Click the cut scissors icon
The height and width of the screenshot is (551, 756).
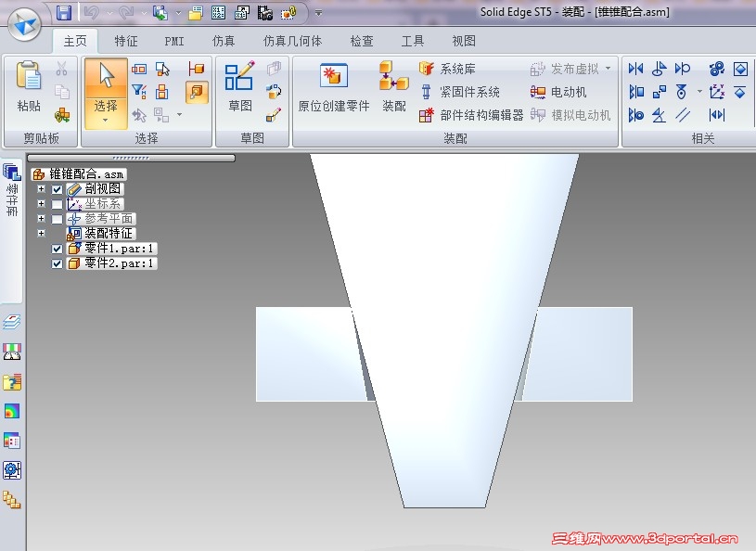62,69
